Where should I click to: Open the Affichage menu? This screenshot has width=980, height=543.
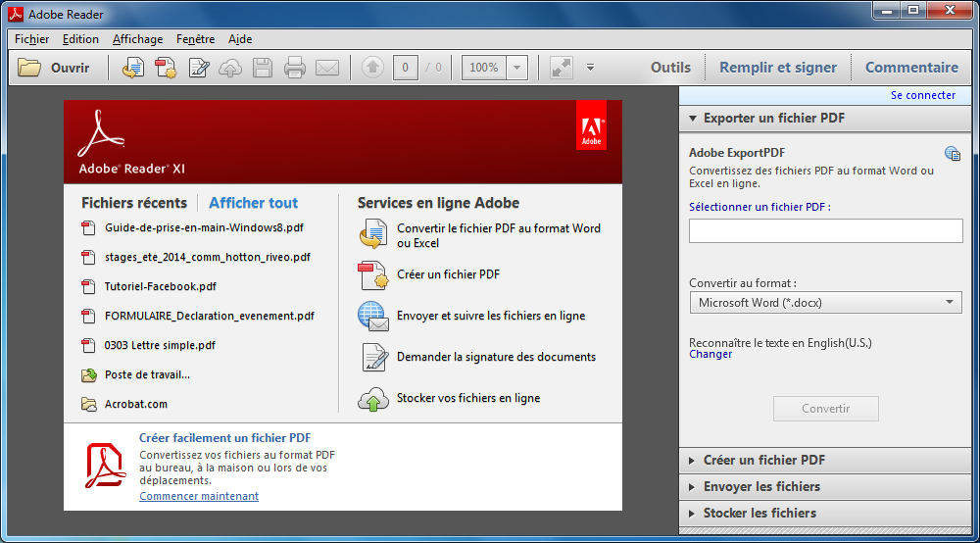coord(137,39)
